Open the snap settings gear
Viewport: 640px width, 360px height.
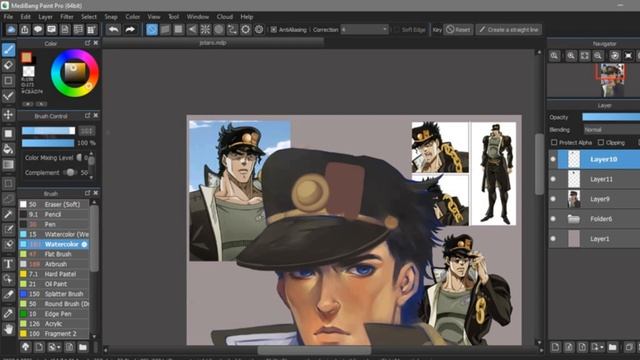click(259, 29)
